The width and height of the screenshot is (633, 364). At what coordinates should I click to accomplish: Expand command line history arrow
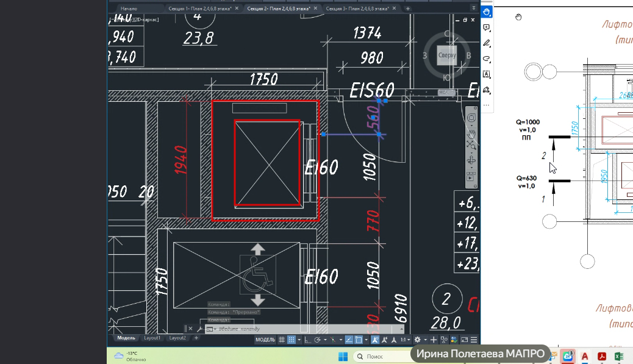401,329
